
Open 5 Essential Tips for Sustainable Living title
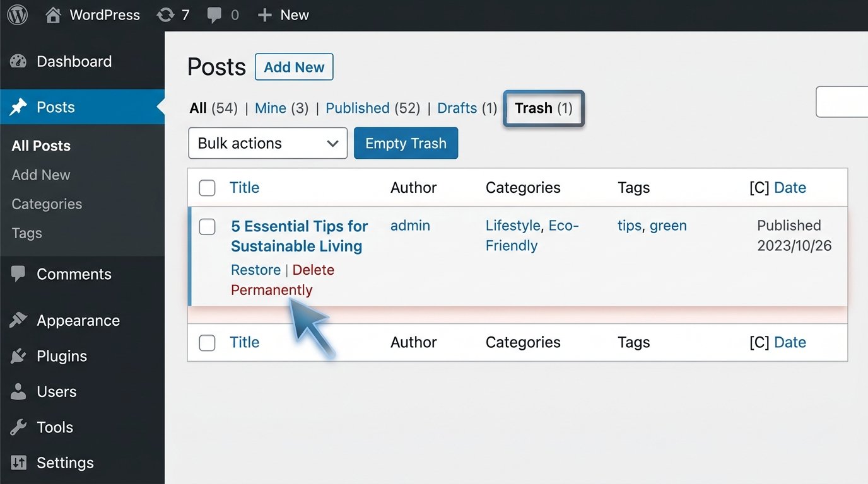coord(299,236)
